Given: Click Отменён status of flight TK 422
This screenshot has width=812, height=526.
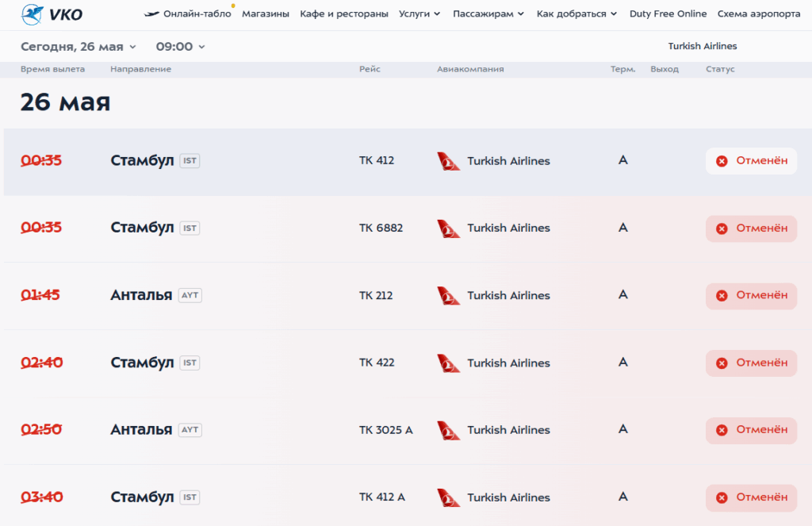Looking at the screenshot, I should coord(751,363).
